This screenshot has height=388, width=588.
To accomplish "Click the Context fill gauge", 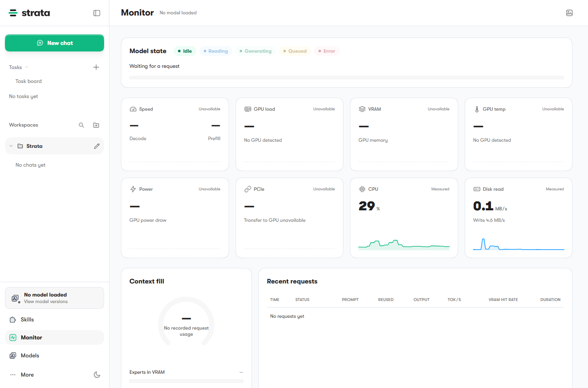I will 186,322.
